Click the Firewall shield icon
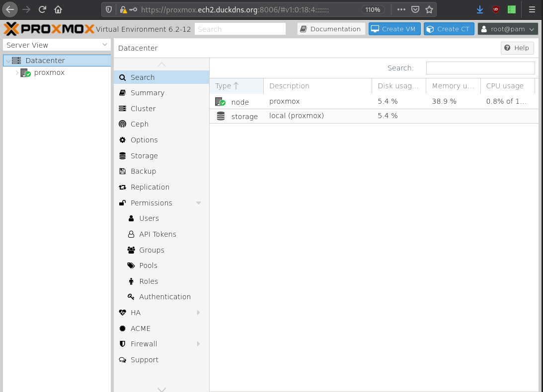The width and height of the screenshot is (543, 392). [122, 344]
